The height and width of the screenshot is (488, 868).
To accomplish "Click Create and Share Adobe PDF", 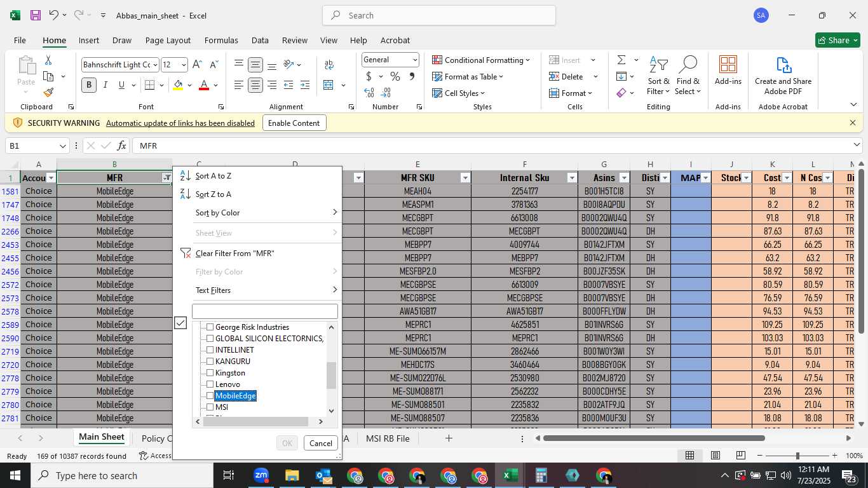I will point(783,76).
